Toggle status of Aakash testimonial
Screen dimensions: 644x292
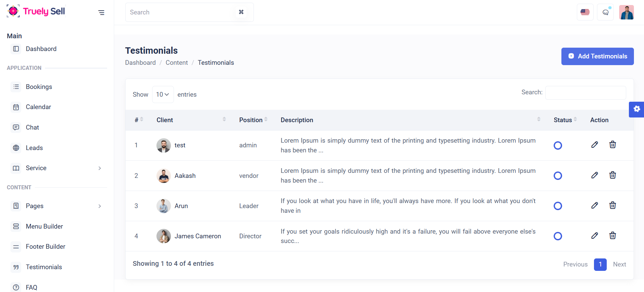coord(558,176)
